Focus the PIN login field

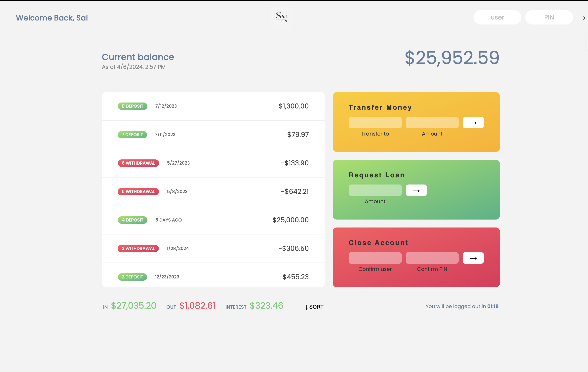[x=549, y=17]
